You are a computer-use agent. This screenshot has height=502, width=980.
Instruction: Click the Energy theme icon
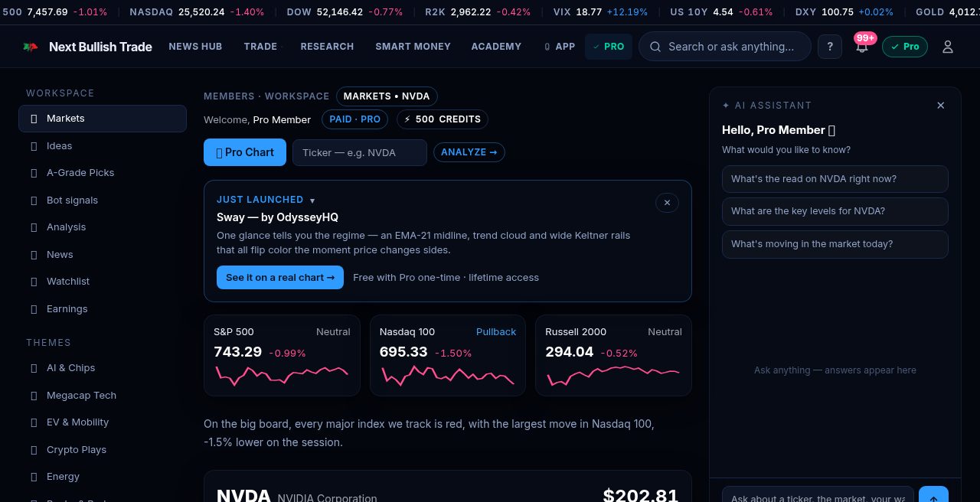click(x=34, y=477)
